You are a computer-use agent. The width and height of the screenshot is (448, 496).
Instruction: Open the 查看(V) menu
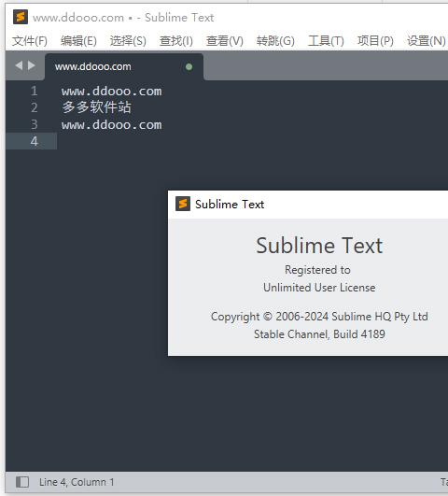(225, 41)
